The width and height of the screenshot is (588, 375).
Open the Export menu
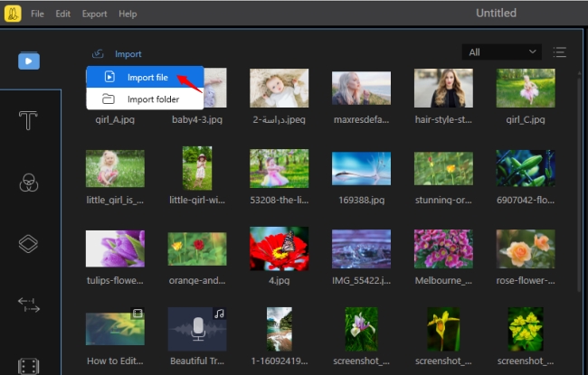94,14
